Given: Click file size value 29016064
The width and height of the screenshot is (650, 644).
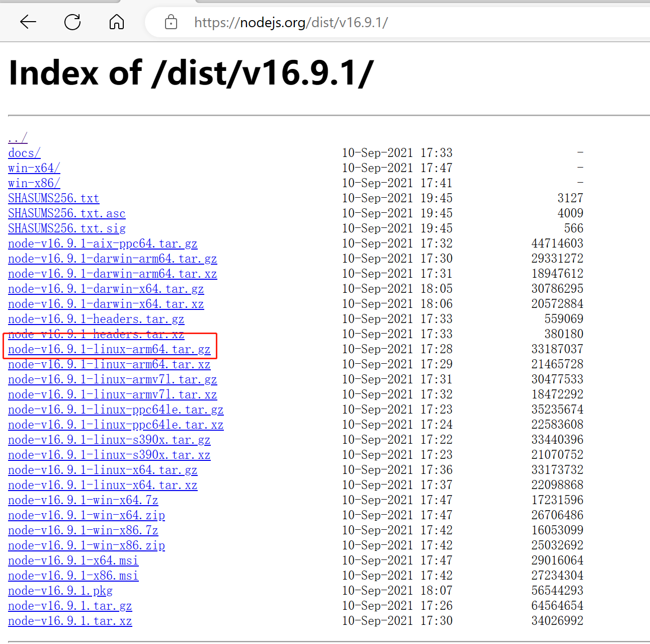Looking at the screenshot, I should tap(557, 560).
